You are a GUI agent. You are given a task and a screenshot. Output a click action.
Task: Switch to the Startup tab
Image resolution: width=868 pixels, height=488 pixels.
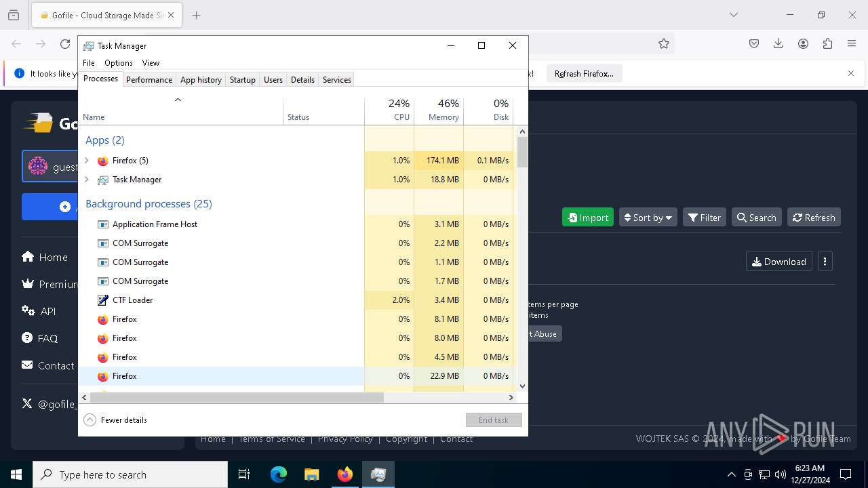[243, 80]
